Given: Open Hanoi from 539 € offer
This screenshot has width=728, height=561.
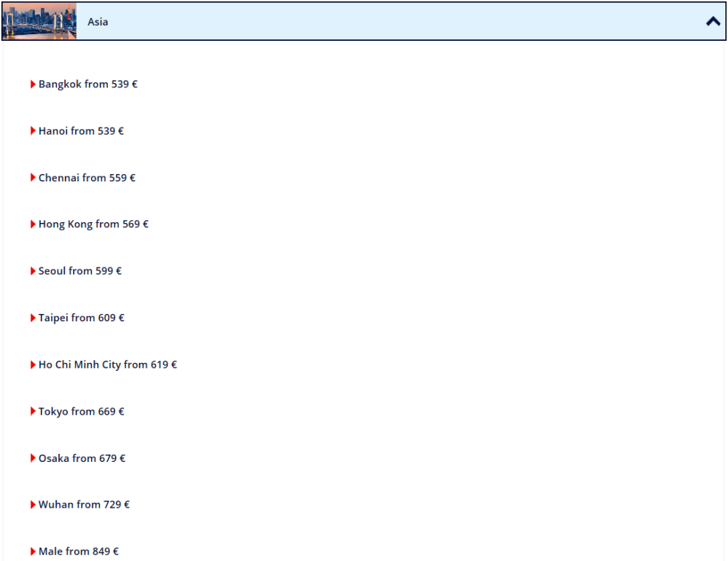Looking at the screenshot, I should point(81,131).
